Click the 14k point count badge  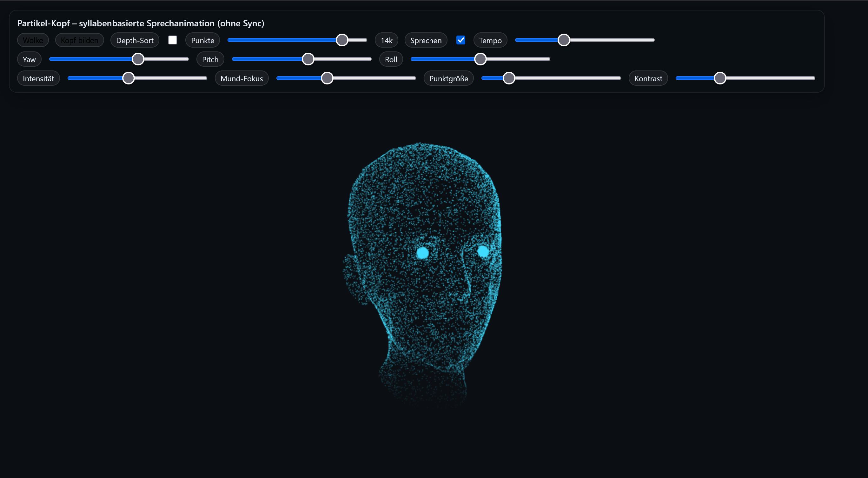386,40
